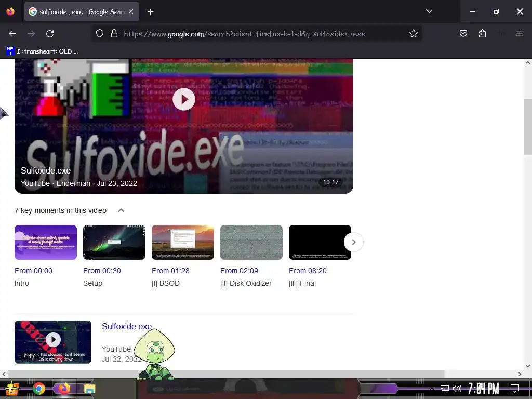This screenshot has width=532, height=399.
Task: Play the Sulfoxide.exe Enderman video
Action: (184, 99)
